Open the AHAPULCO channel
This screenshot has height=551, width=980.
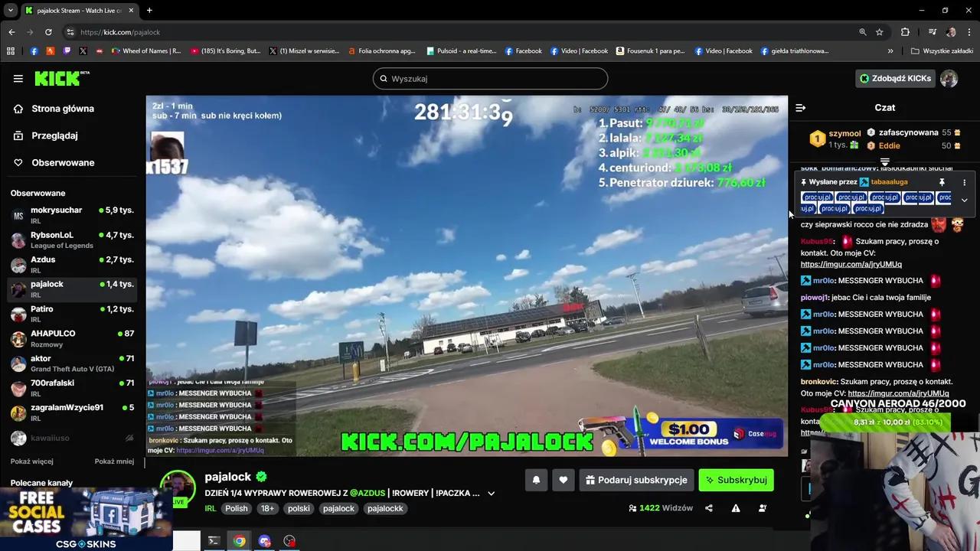(73, 338)
